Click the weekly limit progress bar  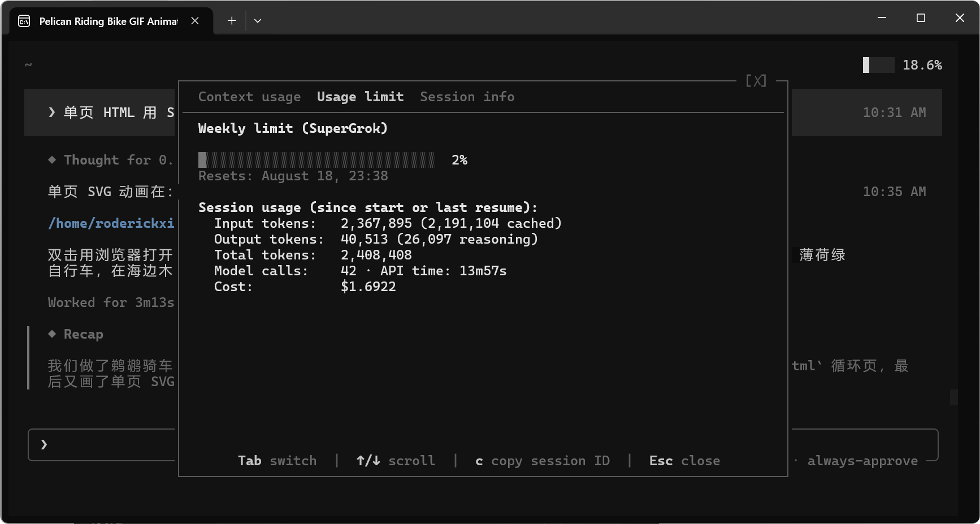316,160
